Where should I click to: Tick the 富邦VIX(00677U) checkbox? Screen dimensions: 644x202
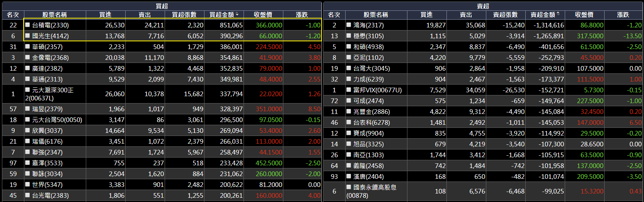coord(349,90)
